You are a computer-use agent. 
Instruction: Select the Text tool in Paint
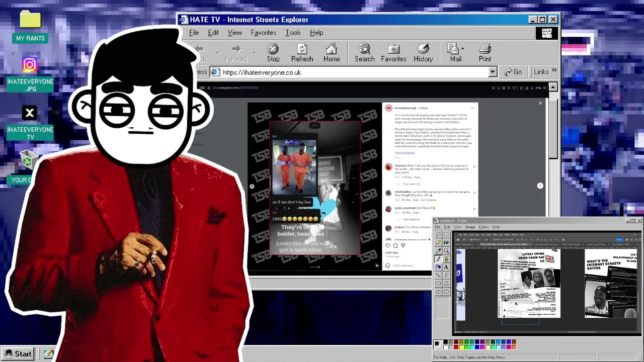pos(446,267)
